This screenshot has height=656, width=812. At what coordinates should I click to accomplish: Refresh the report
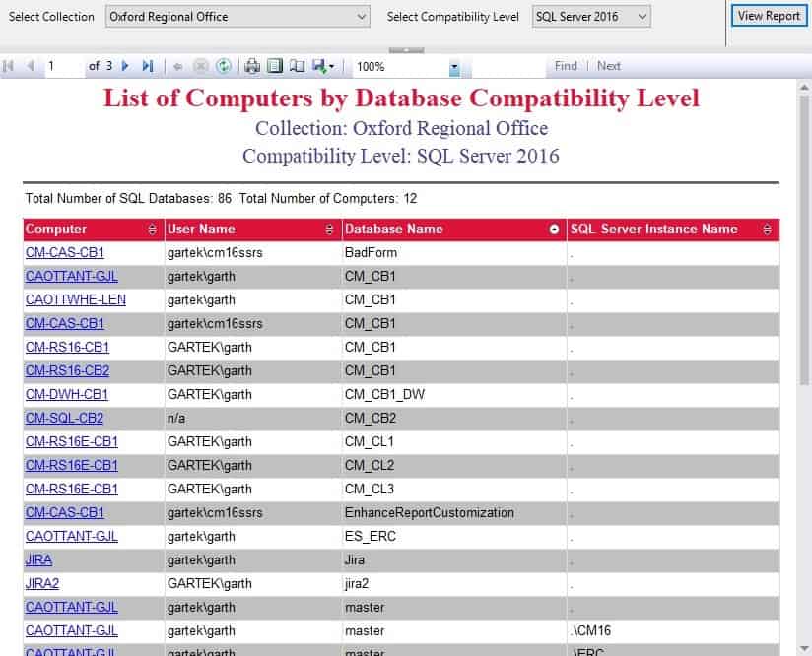(x=223, y=66)
